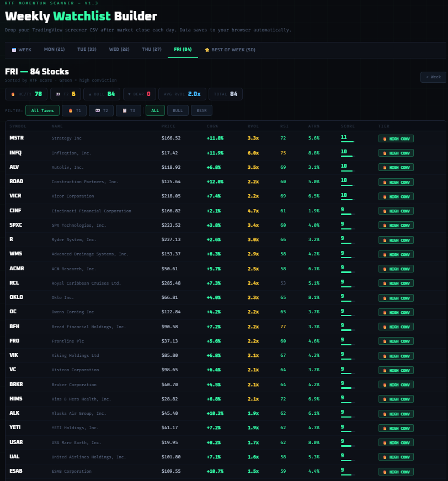448x481 pixels.
Task: Filter stocks by T3 tier
Action: [129, 110]
